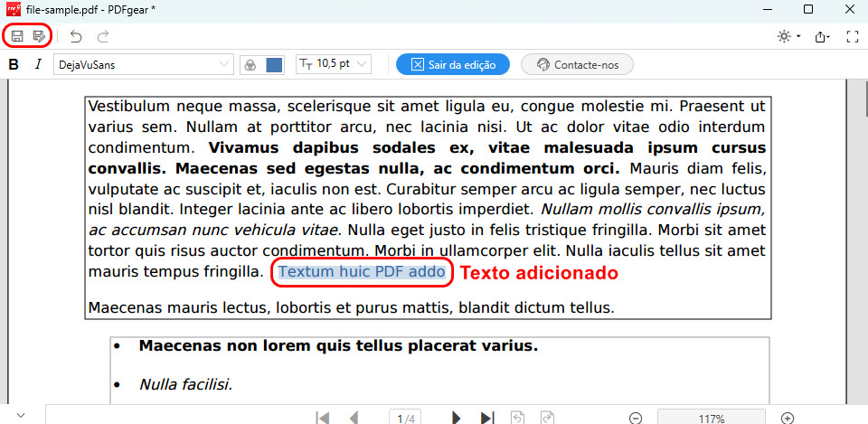Click bullet 'Maecenas non lorem quis tellus'
The width and height of the screenshot is (868, 424).
tap(338, 346)
